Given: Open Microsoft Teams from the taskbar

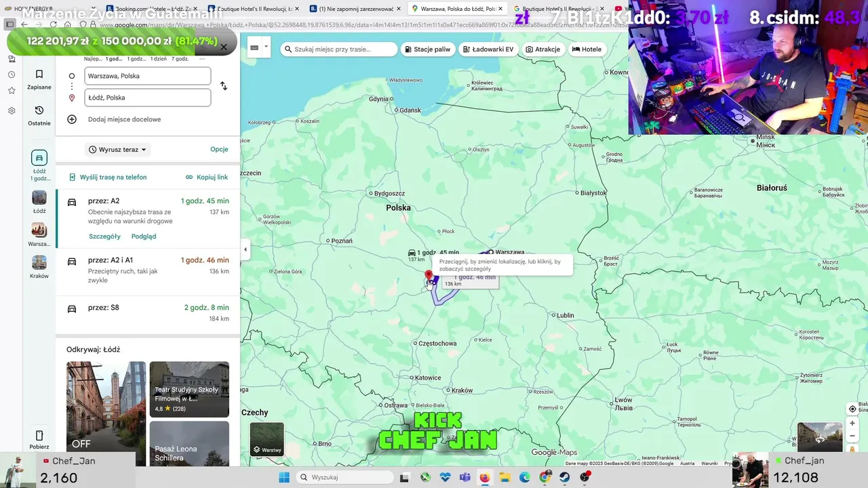Looking at the screenshot, I should click(465, 477).
